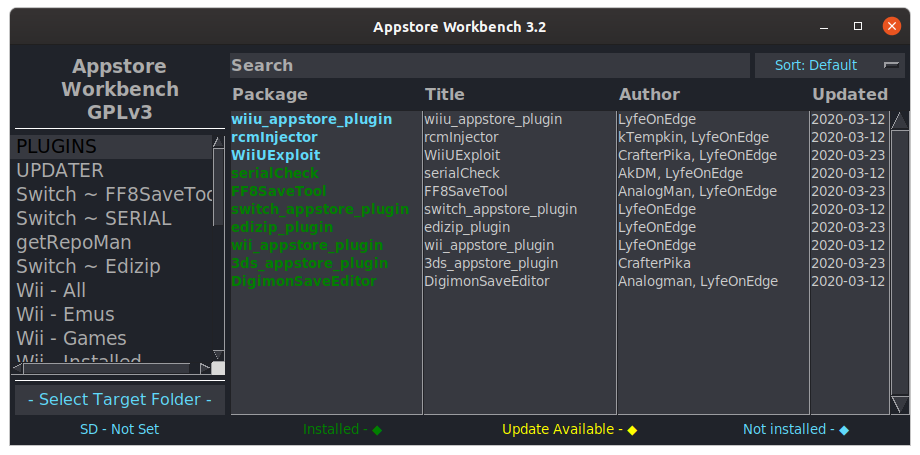Viewport: 920px width, 455px height.
Task: Click the Select Target Folder button
Action: tap(120, 400)
